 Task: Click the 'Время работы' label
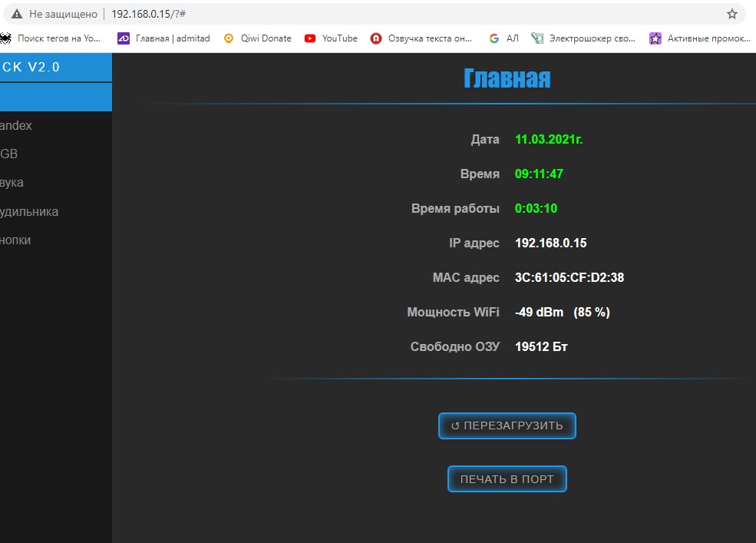(x=455, y=208)
